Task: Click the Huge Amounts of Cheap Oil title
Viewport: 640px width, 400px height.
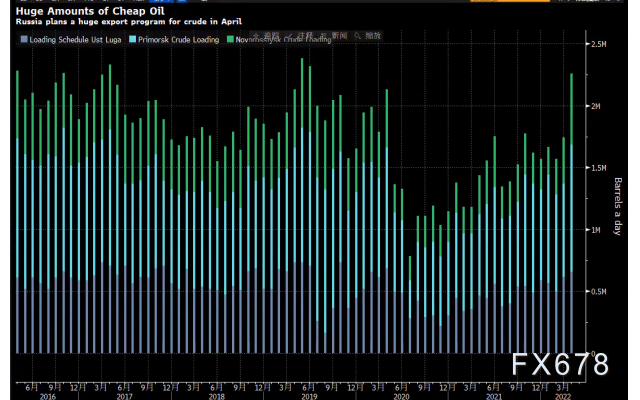Action: tap(90, 11)
